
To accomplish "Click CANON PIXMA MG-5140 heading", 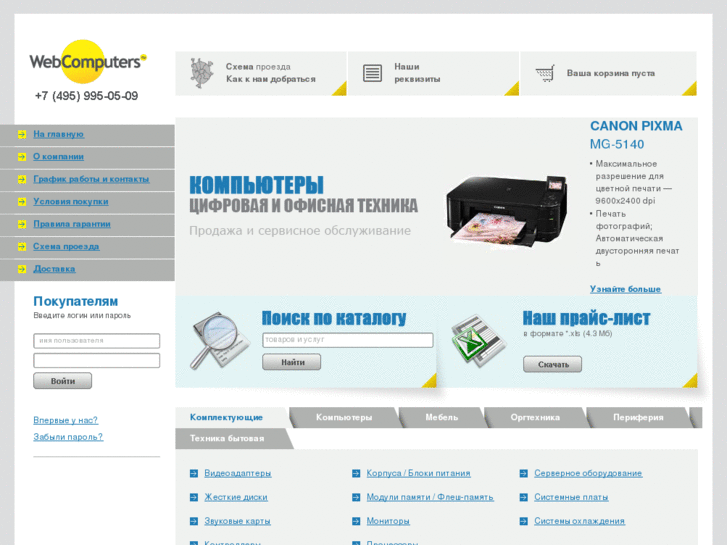I will (636, 135).
